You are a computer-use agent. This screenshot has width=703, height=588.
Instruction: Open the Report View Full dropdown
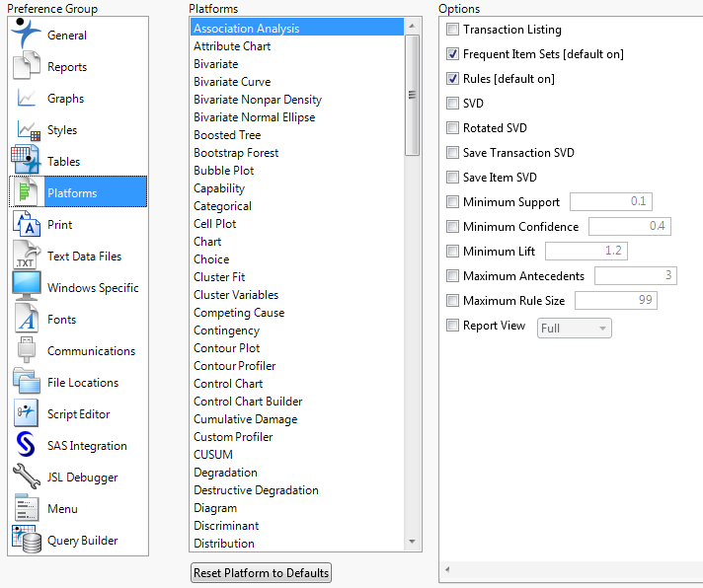(575, 329)
